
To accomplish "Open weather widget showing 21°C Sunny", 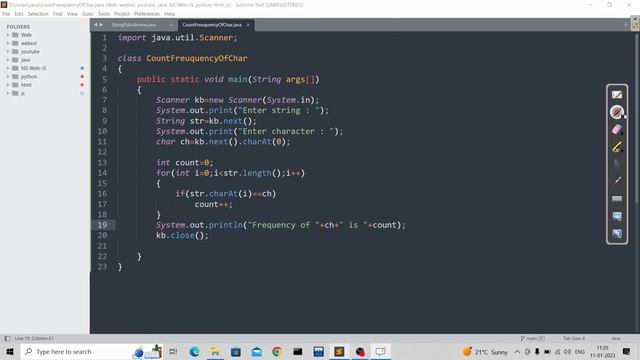I will pos(485,351).
